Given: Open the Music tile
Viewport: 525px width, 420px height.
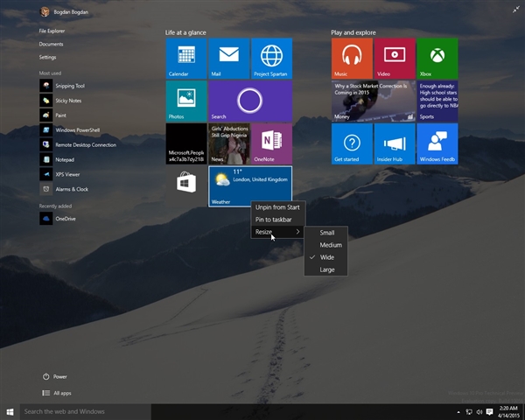Looking at the screenshot, I should [352, 59].
